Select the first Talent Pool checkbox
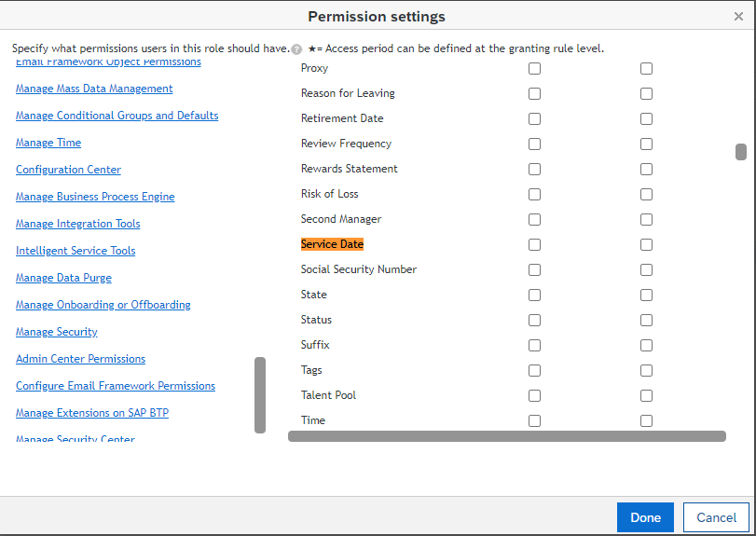756x536 pixels. tap(534, 395)
